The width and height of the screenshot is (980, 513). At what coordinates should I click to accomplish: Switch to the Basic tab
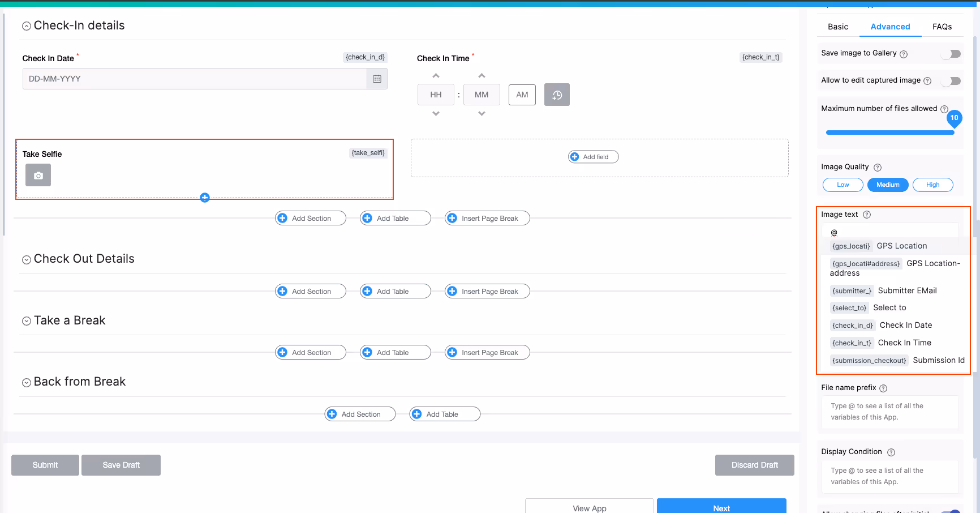click(837, 27)
